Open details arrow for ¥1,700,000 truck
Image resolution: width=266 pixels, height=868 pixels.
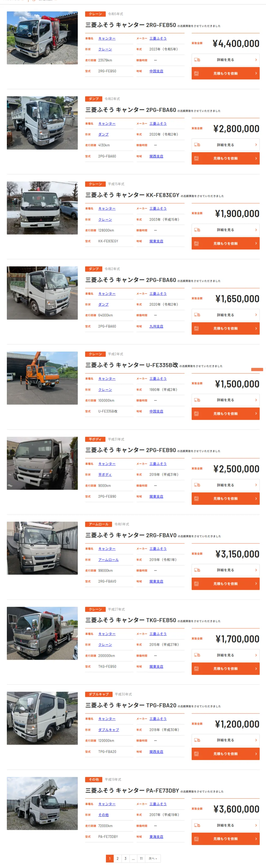256,655
